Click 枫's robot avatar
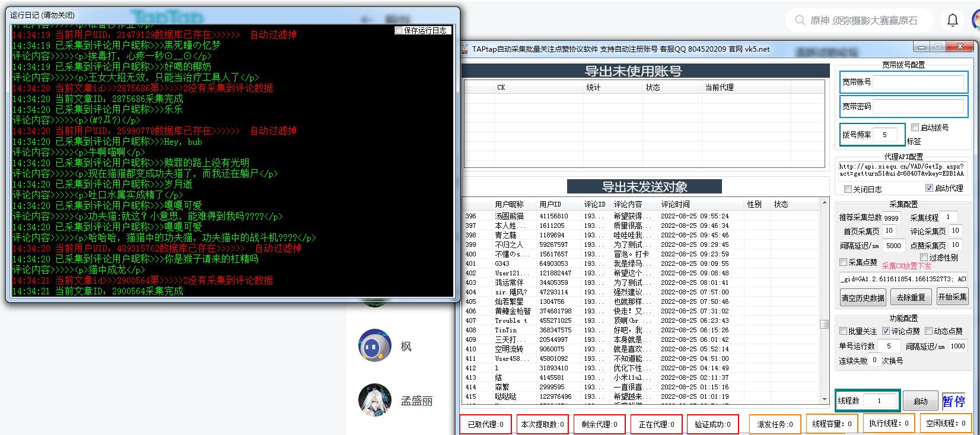The height and width of the screenshot is (435, 980). 374,345
